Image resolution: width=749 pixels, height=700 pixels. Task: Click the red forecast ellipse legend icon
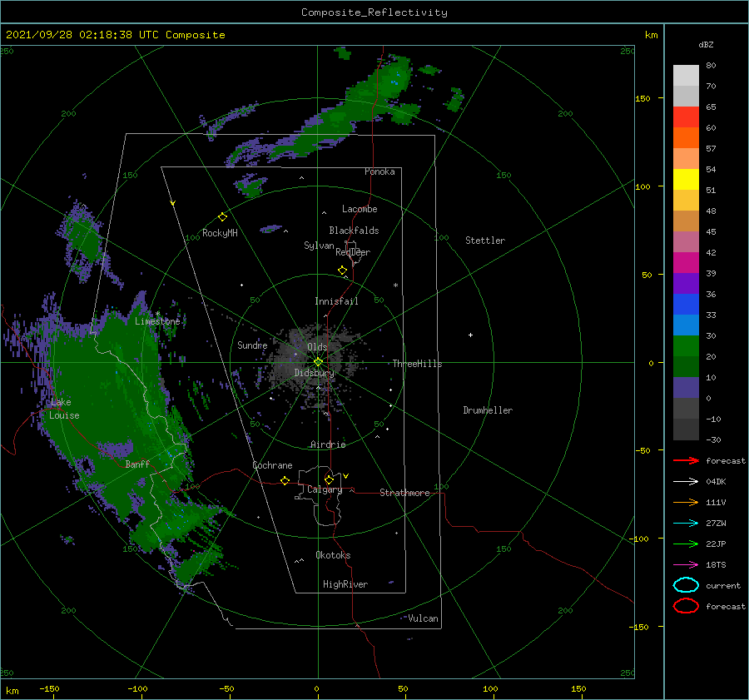[x=686, y=606]
